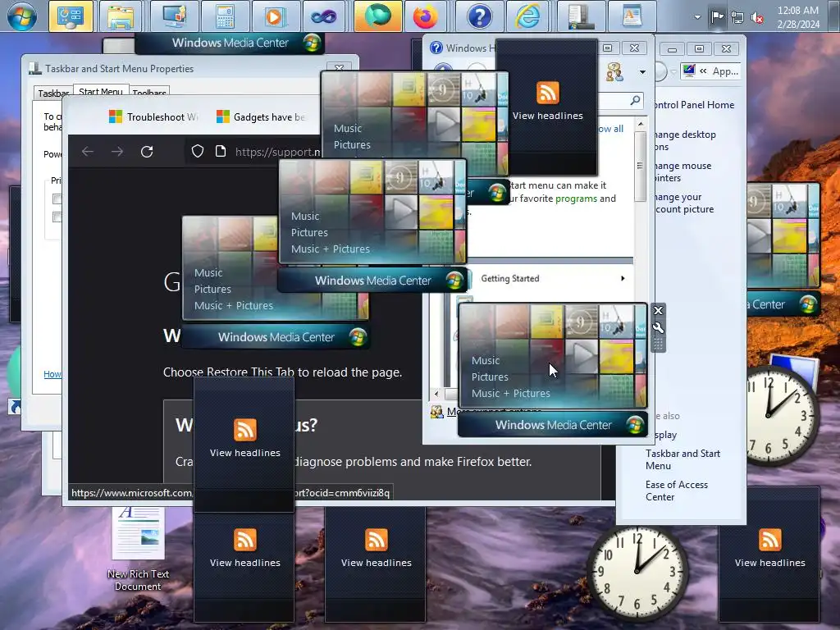
Task: Tick first partially hidden checkbox in Taskbar Properties
Action: point(57,199)
